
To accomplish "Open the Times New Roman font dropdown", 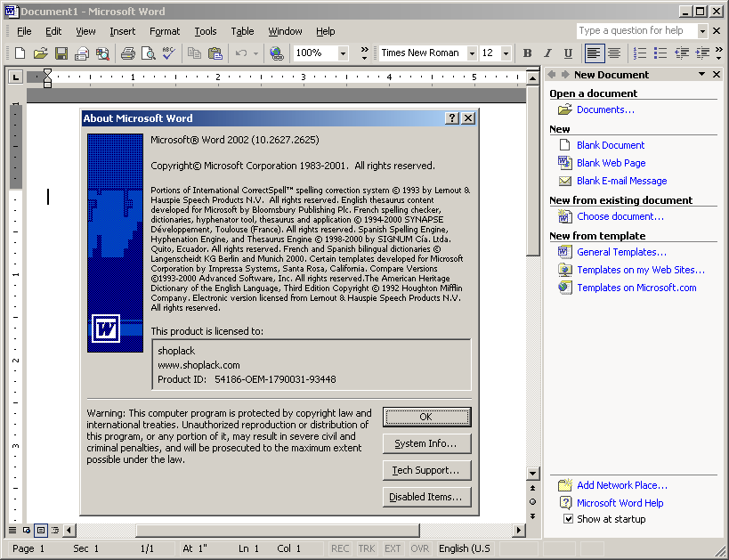I will [472, 53].
